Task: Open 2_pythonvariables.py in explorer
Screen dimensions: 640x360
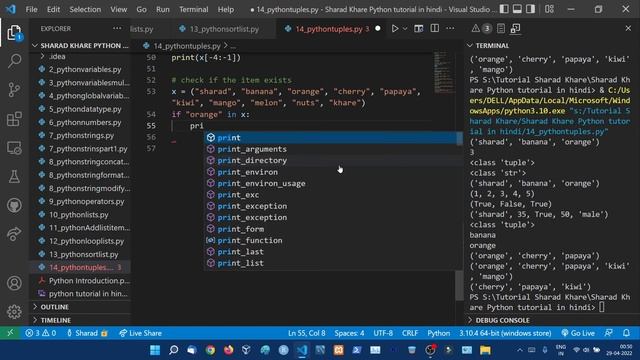Action: point(84,69)
